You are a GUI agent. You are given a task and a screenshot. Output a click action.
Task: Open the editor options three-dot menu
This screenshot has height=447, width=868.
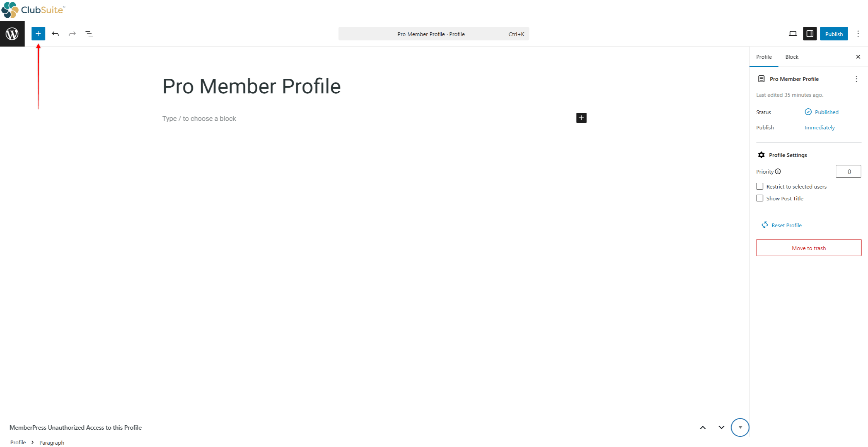[858, 34]
